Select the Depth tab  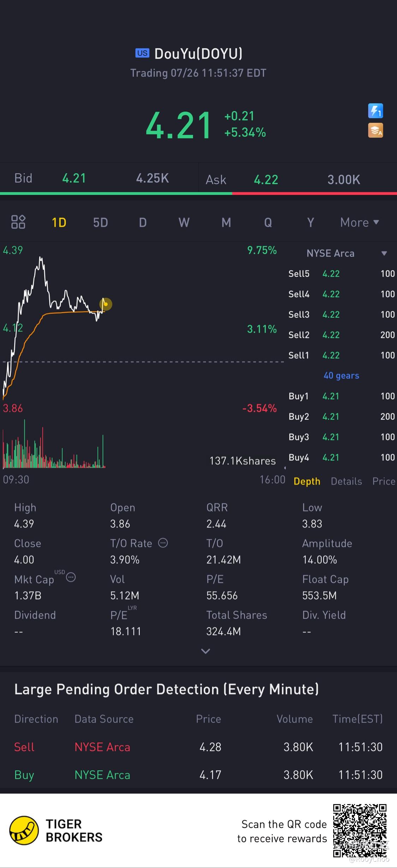pyautogui.click(x=307, y=481)
